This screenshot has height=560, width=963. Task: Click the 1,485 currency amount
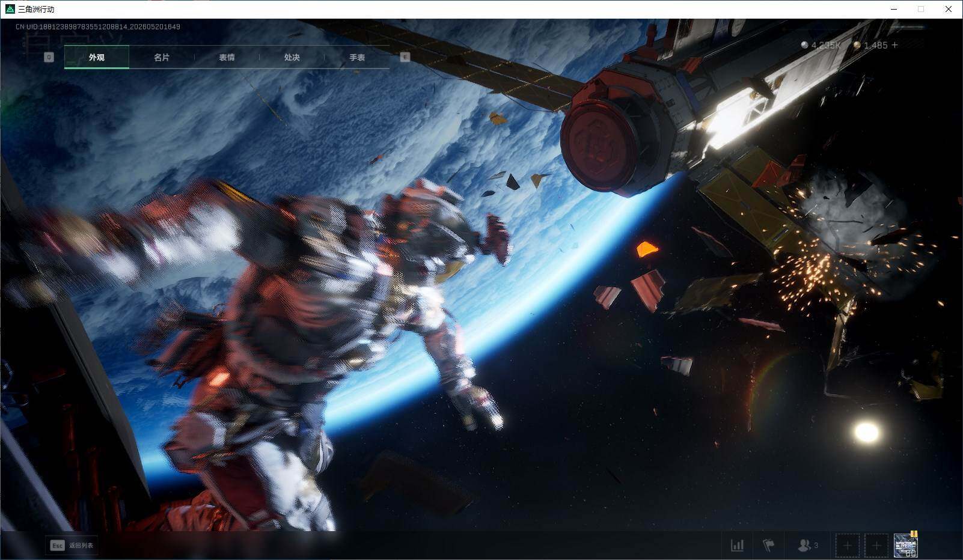coord(876,45)
